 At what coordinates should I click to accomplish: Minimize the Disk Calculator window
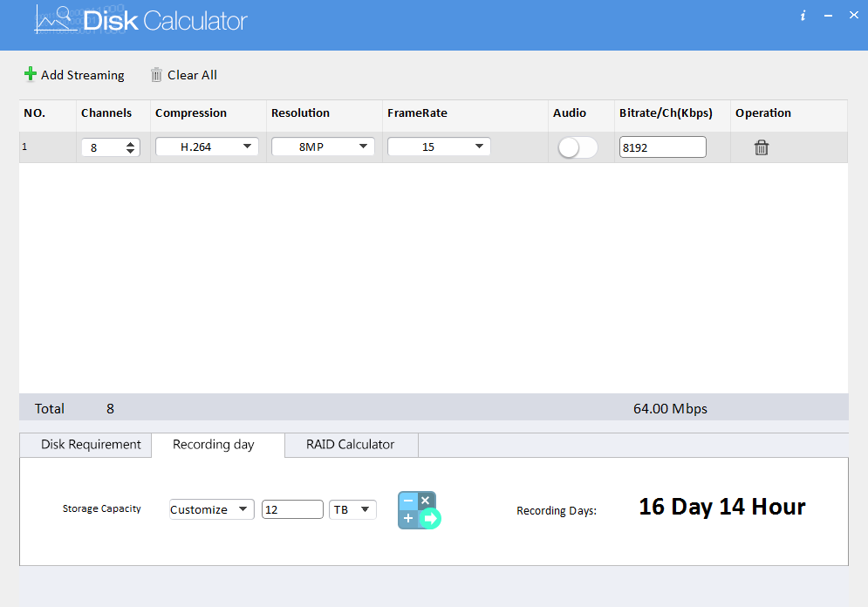(x=828, y=16)
